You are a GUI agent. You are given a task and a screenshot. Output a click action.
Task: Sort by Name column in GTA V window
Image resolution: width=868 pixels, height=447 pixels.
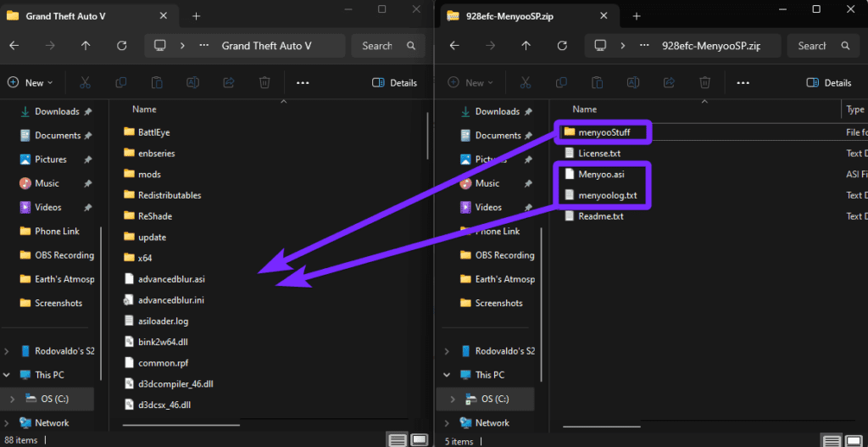tap(144, 109)
